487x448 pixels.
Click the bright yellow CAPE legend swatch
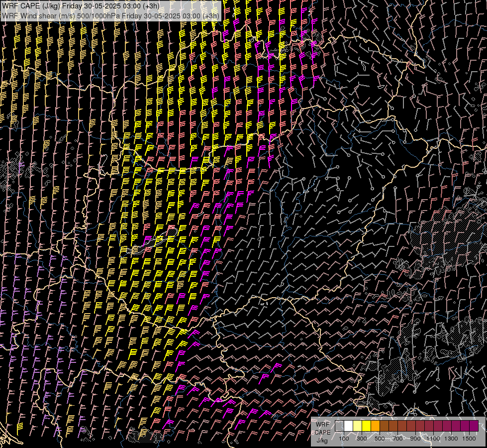(367, 426)
